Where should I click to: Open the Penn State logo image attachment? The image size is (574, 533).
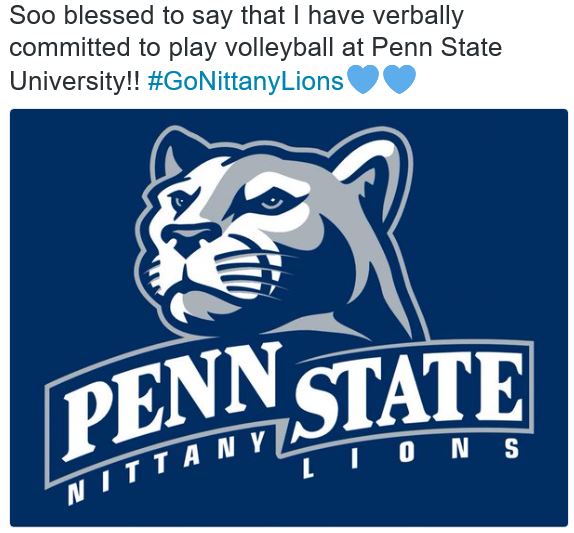[x=289, y=317]
